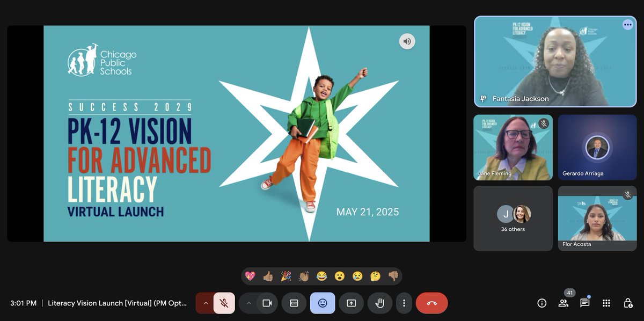
Task: Click Gerardo Arriaga's circular avatar
Action: pos(597,147)
